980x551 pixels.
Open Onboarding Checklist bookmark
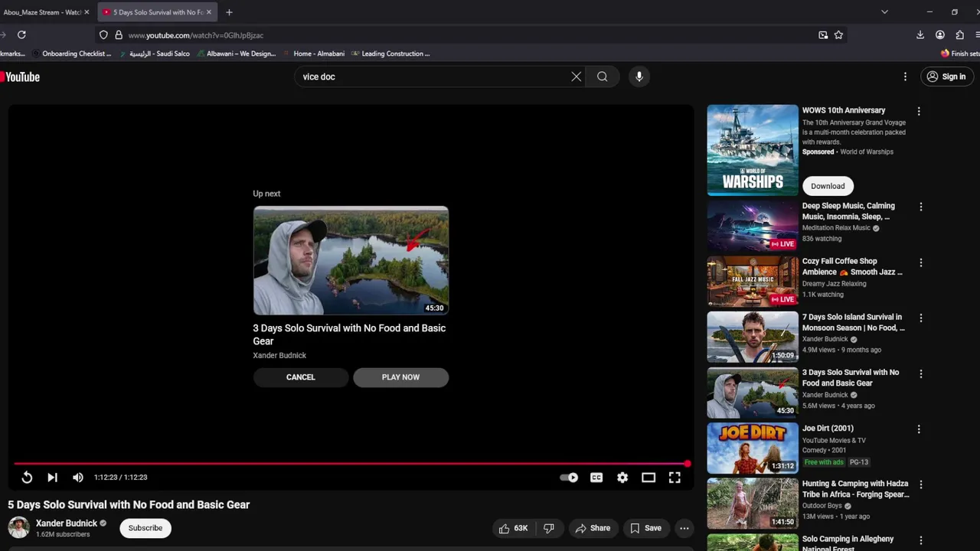[70, 54]
